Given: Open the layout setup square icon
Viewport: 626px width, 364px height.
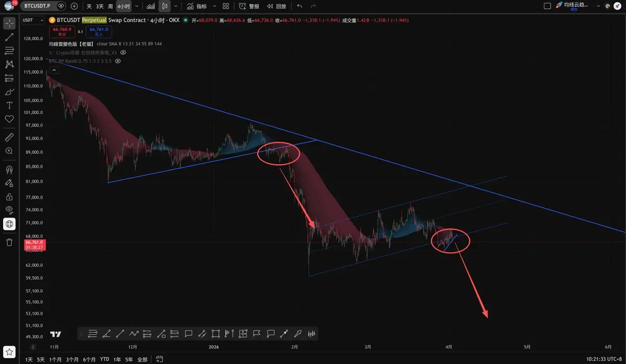Looking at the screenshot, I should point(547,6).
